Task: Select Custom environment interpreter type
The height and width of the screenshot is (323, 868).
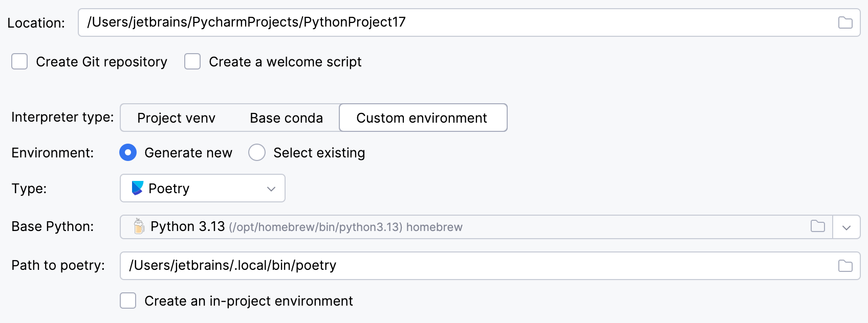Action: click(x=422, y=118)
